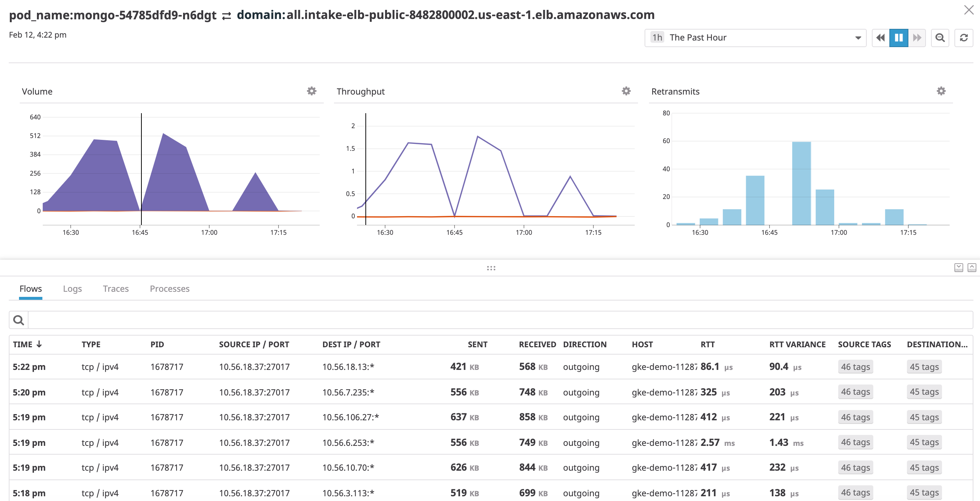Switch to the Logs tab
This screenshot has width=980, height=501.
72,289
